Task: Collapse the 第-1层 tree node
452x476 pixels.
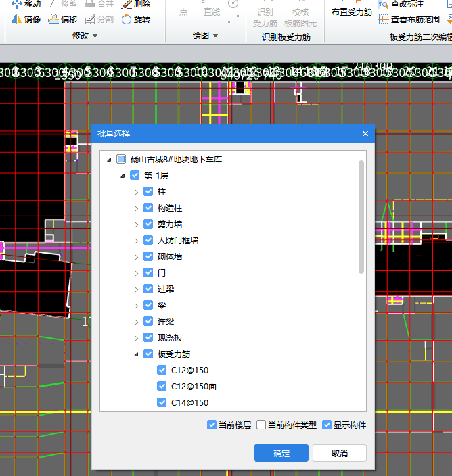Action: pyautogui.click(x=122, y=176)
